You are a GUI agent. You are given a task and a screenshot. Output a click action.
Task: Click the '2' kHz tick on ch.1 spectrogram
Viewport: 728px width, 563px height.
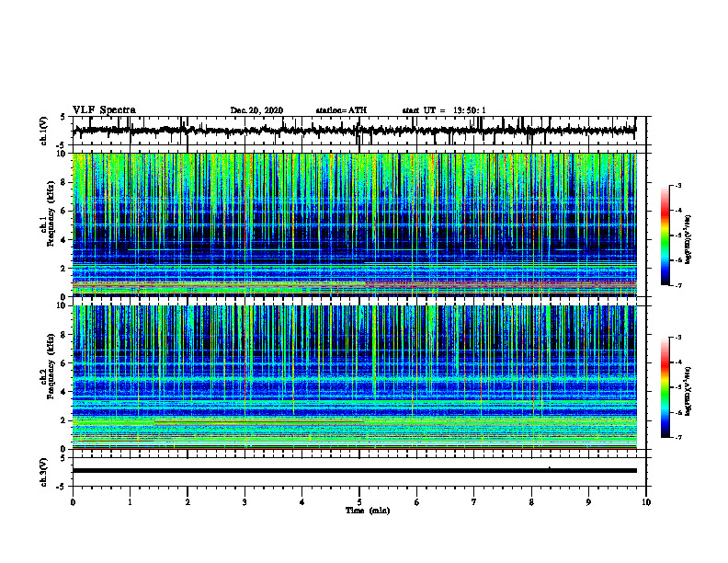click(63, 269)
